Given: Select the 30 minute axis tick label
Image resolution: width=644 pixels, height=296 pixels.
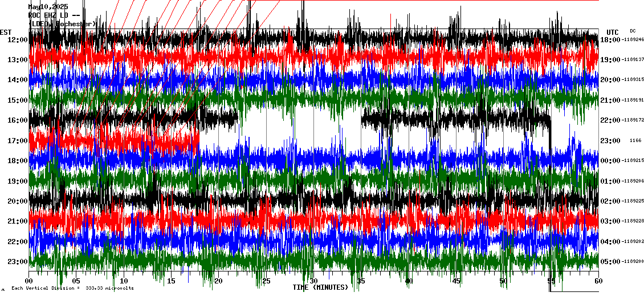Looking at the screenshot, I should (313, 281).
